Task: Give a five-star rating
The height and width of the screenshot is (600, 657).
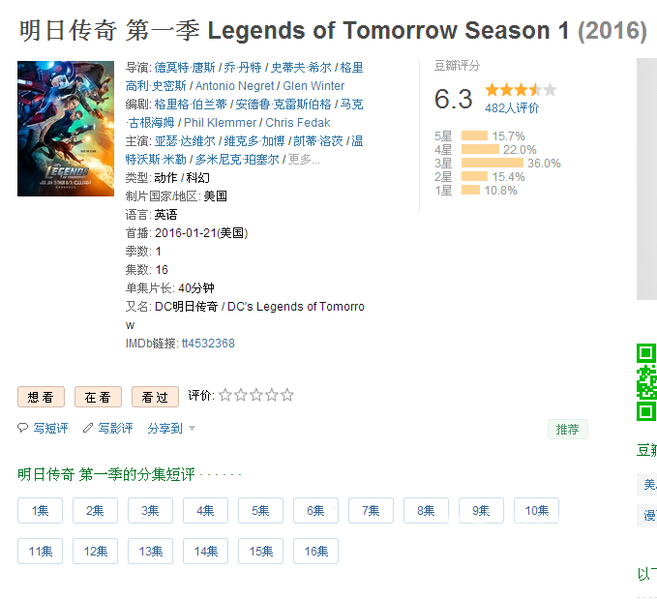Action: tap(287, 395)
